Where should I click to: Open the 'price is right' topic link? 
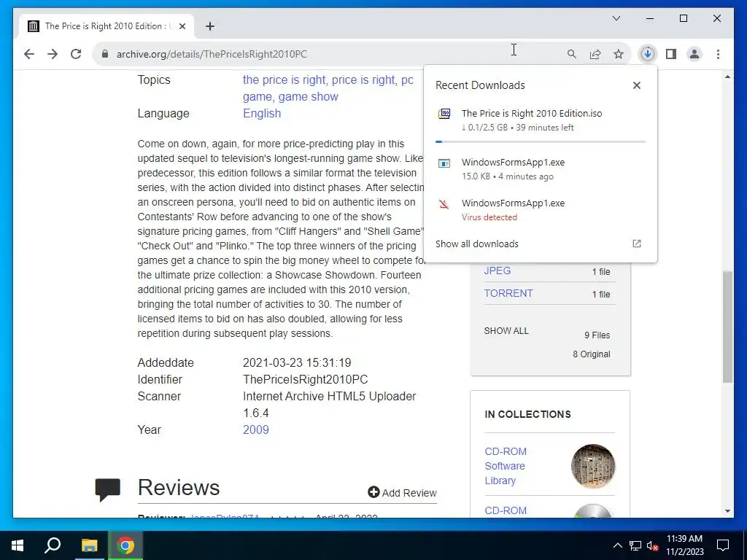tap(363, 79)
